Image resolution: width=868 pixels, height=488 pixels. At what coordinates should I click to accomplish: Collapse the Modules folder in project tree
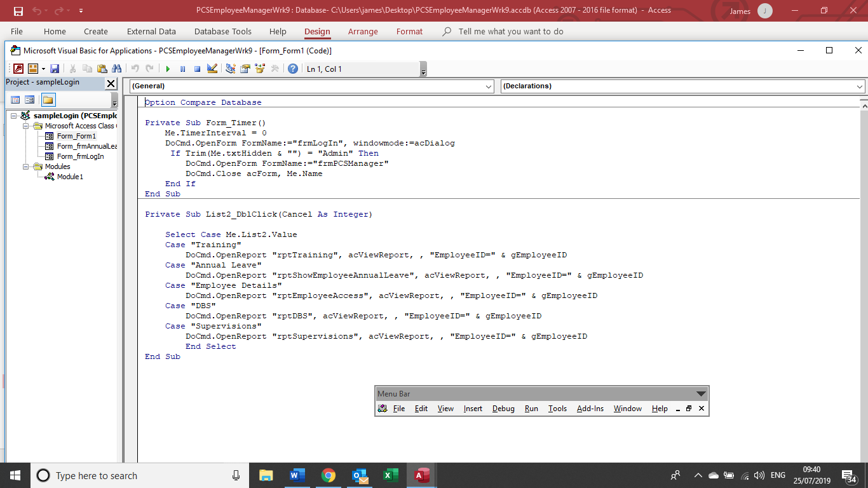[26, 166]
